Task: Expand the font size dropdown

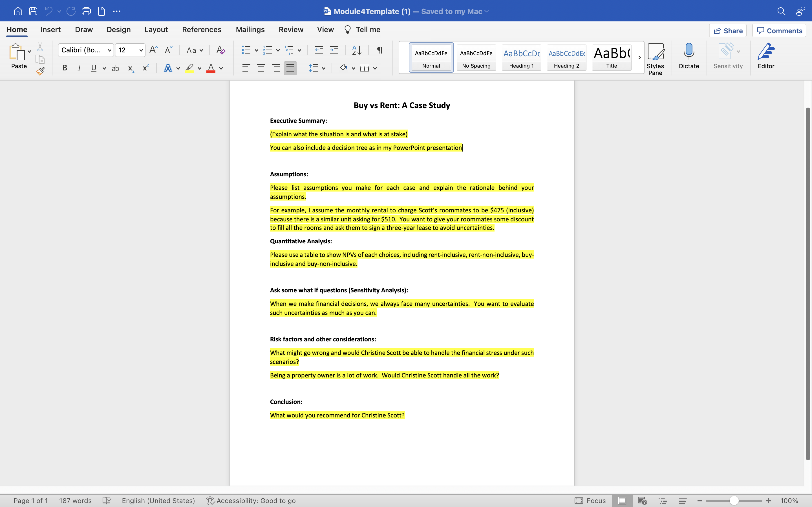Action: pos(141,50)
